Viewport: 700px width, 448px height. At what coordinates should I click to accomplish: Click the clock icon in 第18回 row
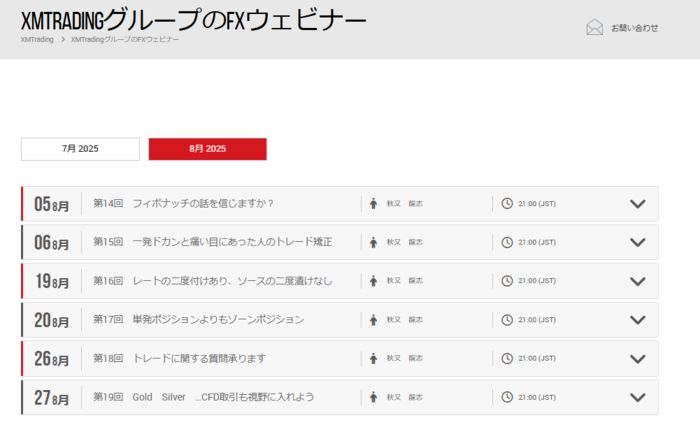[x=507, y=358]
